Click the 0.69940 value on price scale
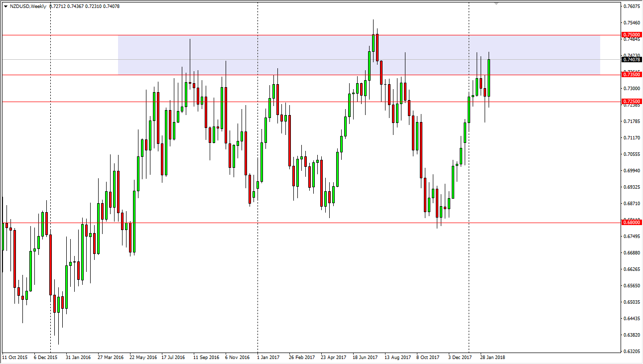Screen dimensions: 643x364 [631, 171]
